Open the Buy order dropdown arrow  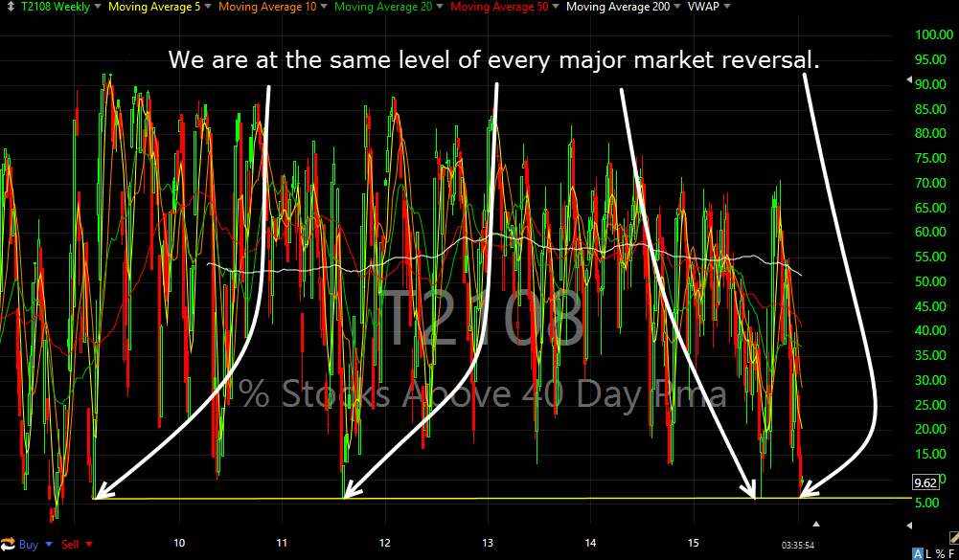48,545
